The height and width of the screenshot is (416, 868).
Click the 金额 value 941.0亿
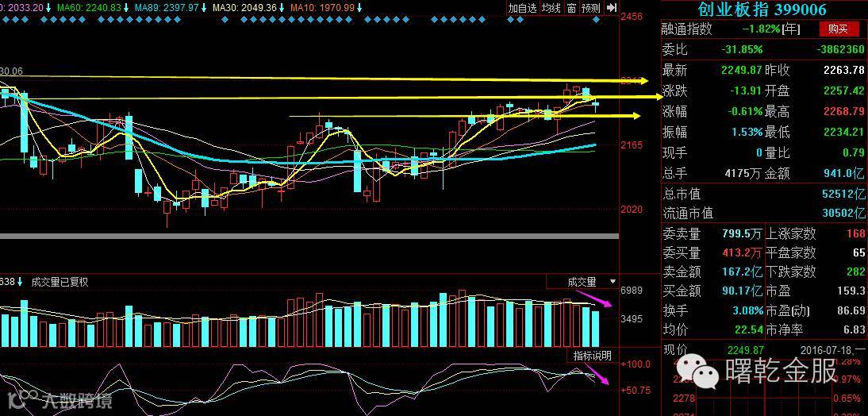843,173
